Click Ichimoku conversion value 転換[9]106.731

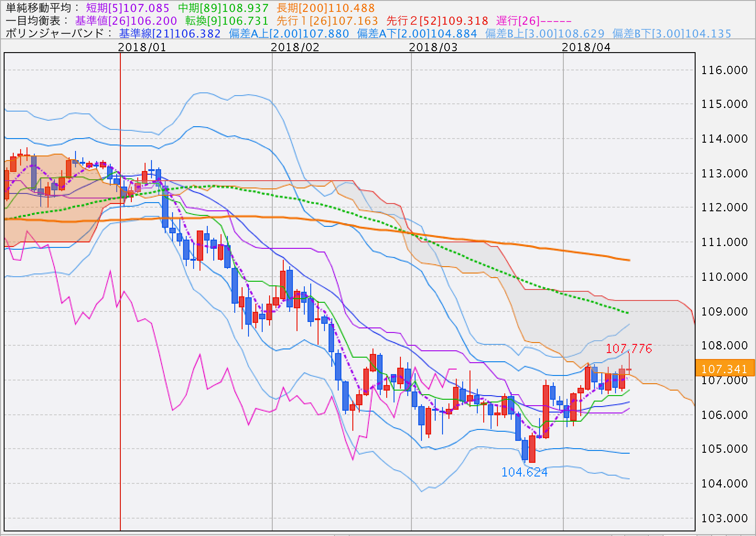(227, 21)
